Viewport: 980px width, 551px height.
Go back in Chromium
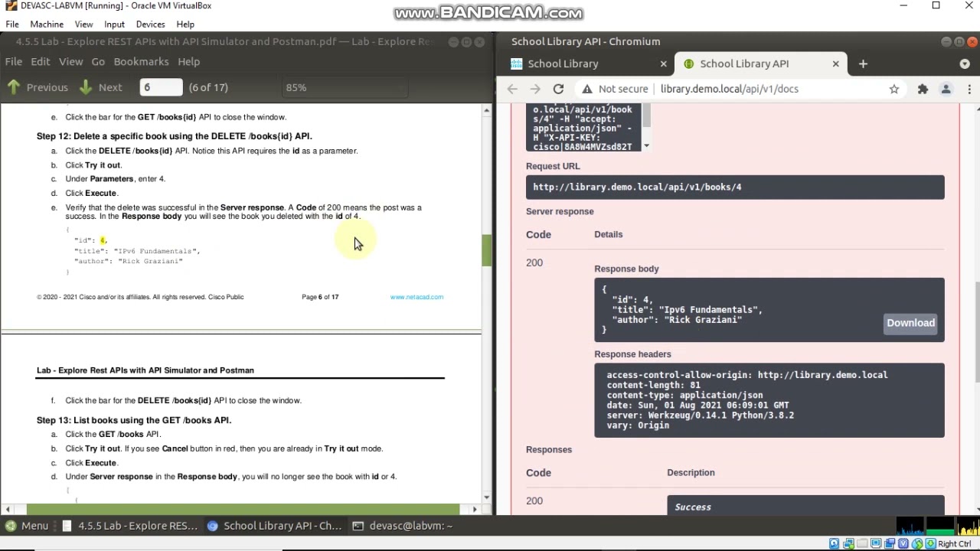tap(512, 89)
